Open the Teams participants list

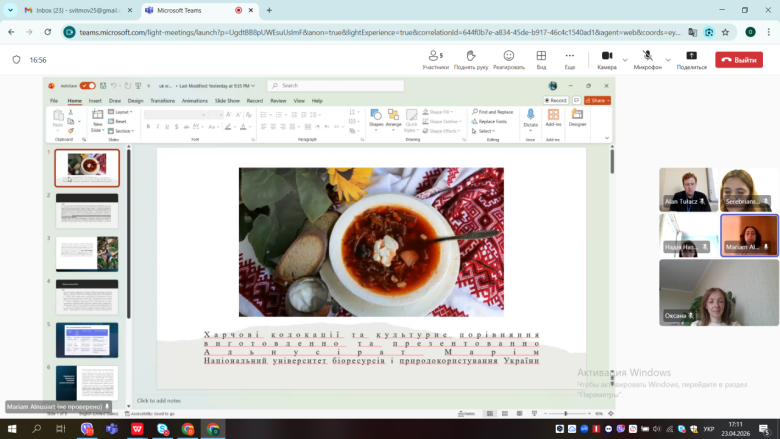click(435, 60)
